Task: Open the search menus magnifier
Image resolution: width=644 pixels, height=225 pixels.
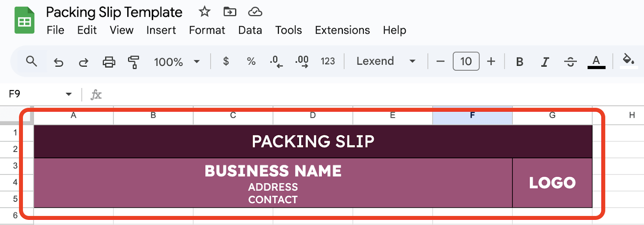Action: [31, 61]
